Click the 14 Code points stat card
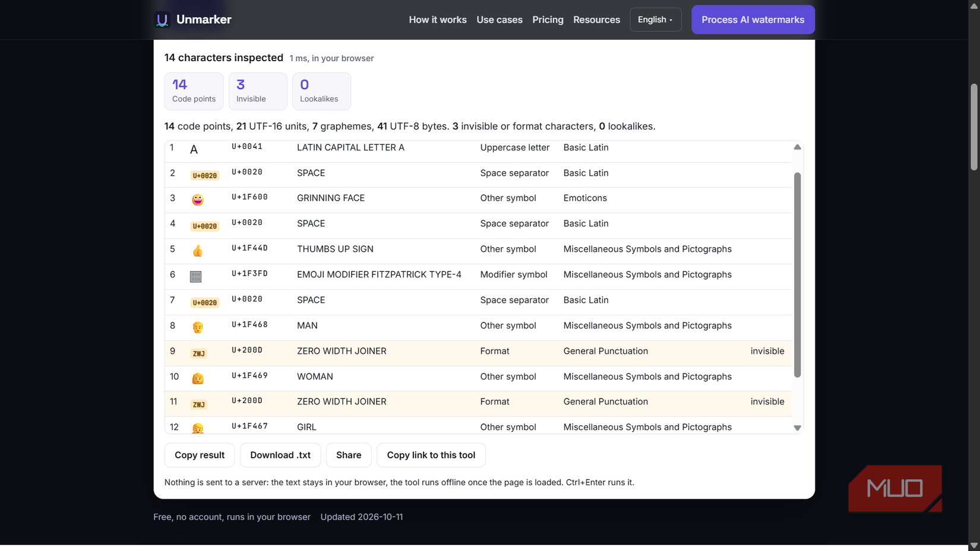Image resolution: width=980 pixels, height=551 pixels. (194, 91)
